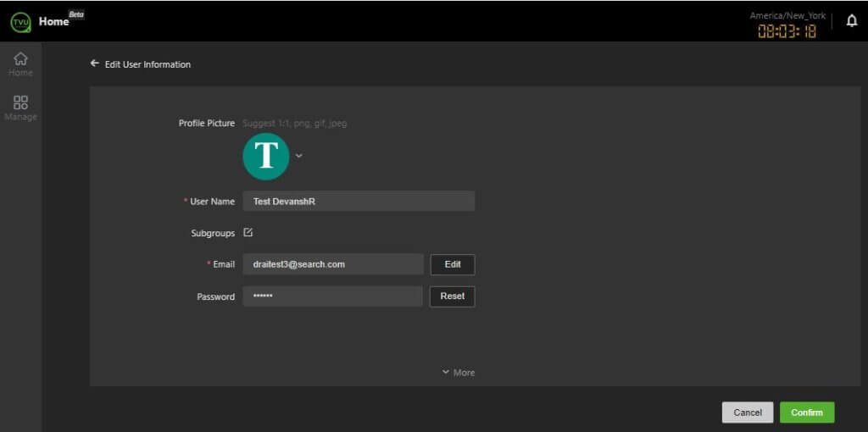This screenshot has width=868, height=432.
Task: Click the Subgroups edit icon
Action: point(248,232)
